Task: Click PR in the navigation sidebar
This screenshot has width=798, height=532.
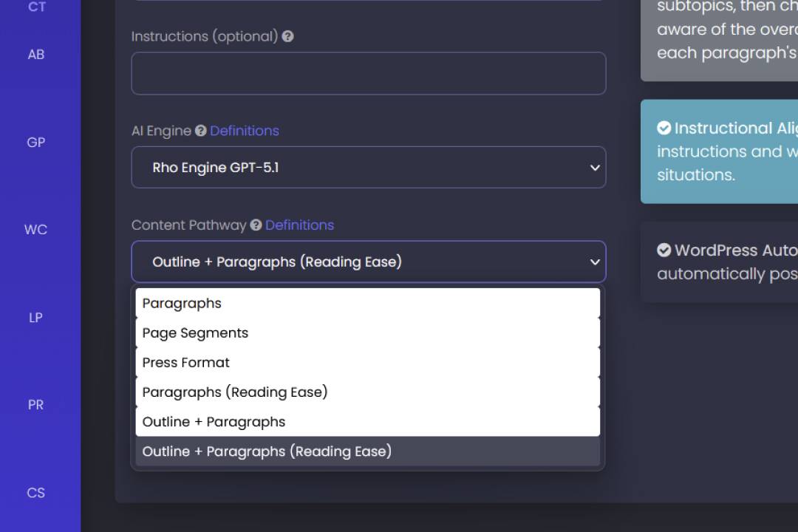Action: [35, 404]
